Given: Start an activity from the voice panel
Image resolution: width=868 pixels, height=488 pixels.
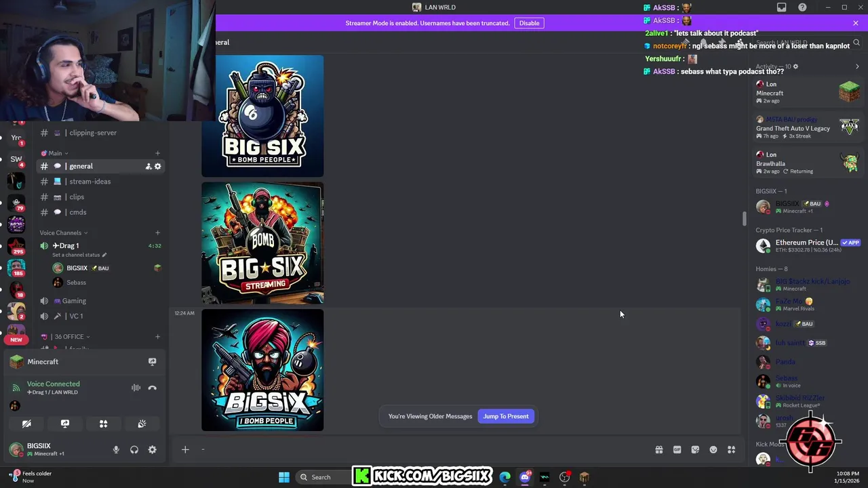Looking at the screenshot, I should (x=104, y=424).
